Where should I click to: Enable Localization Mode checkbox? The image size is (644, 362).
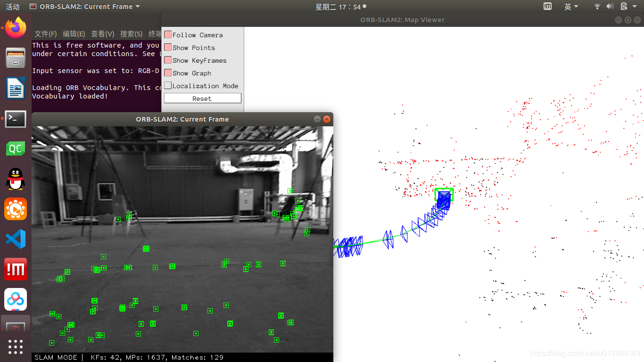(168, 85)
